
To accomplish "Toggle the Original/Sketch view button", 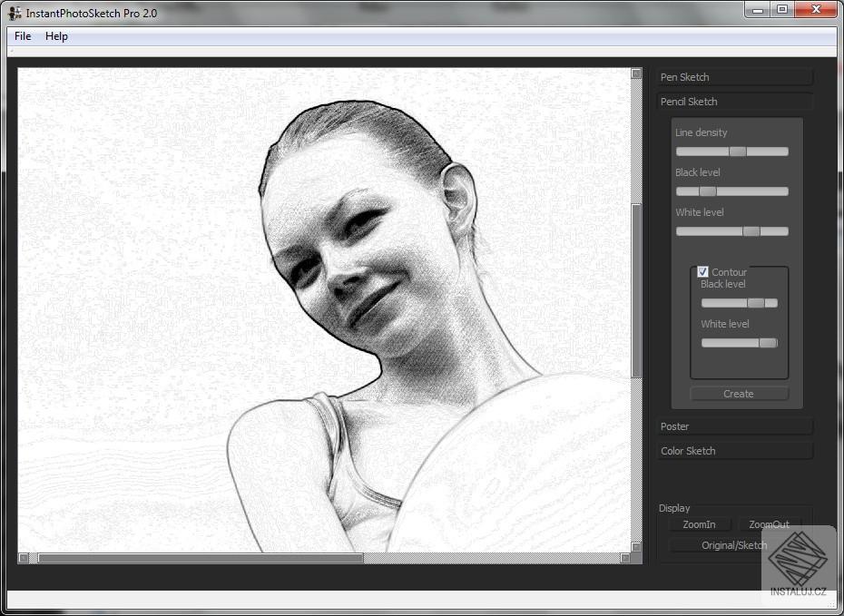I will tap(733, 545).
